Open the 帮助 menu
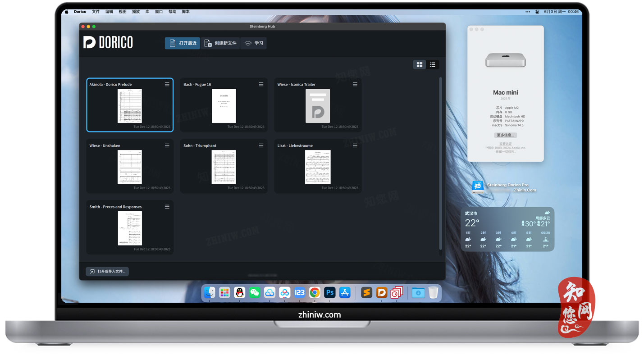644x359 pixels. point(172,12)
